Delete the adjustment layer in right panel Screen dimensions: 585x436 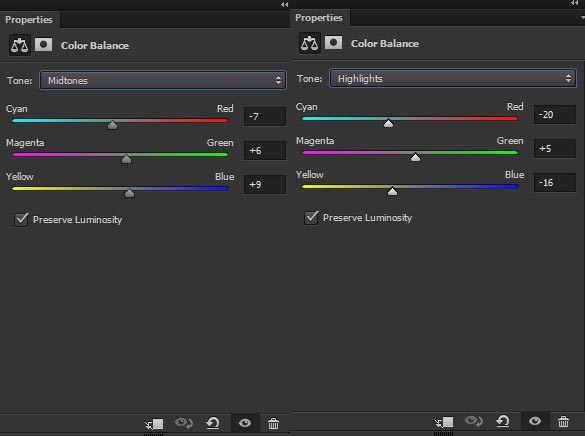pyautogui.click(x=563, y=421)
